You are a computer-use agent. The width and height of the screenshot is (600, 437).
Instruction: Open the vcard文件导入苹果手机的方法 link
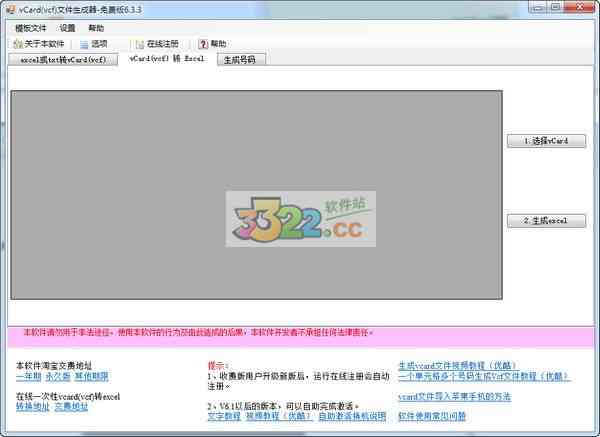point(455,396)
